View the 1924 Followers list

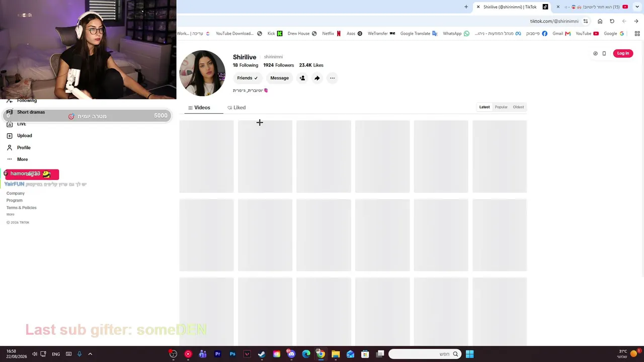(x=278, y=65)
